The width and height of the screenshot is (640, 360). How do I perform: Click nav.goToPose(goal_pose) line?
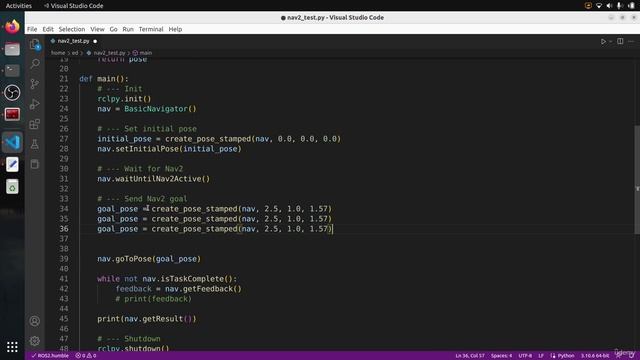pyautogui.click(x=149, y=259)
